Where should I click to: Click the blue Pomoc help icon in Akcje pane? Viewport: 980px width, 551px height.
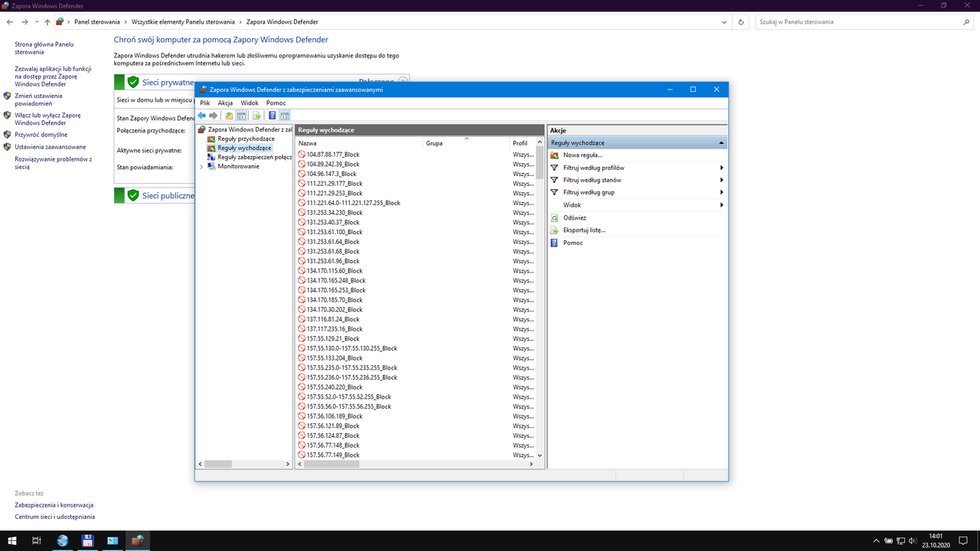pyautogui.click(x=555, y=243)
